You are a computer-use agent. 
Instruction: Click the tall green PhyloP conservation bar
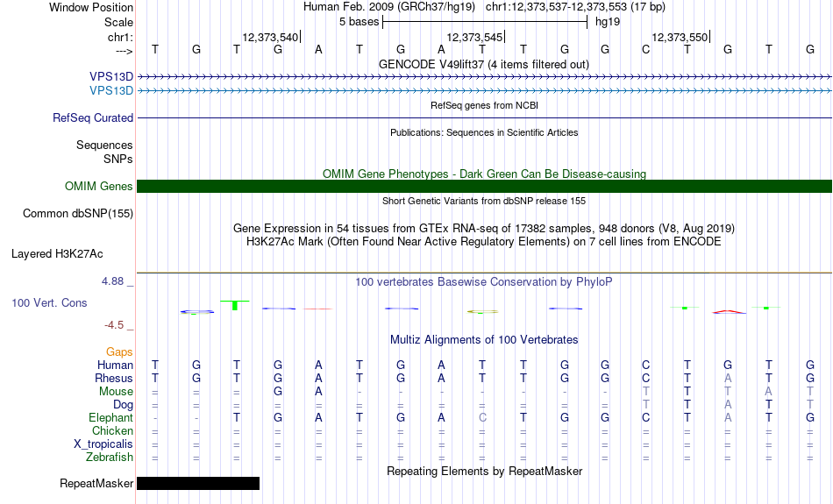coord(235,305)
